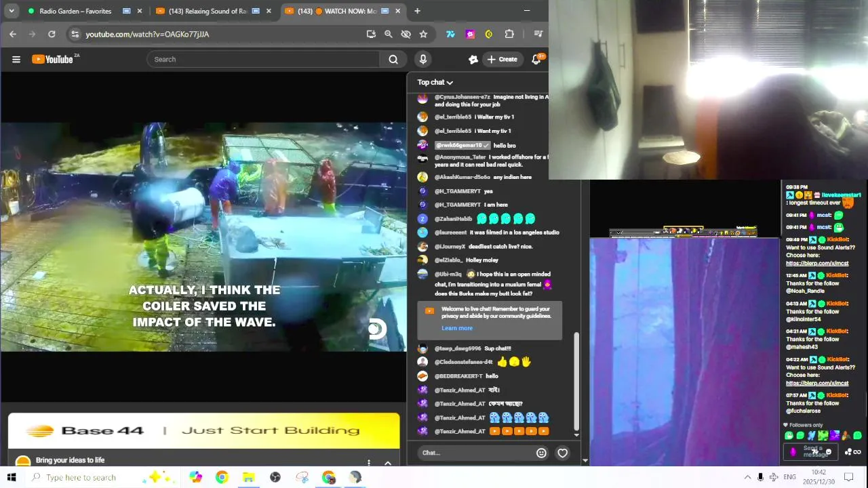Switch to the Relaxing Sound of Rain tab
Viewport: 868px width, 488px height.
tap(207, 11)
